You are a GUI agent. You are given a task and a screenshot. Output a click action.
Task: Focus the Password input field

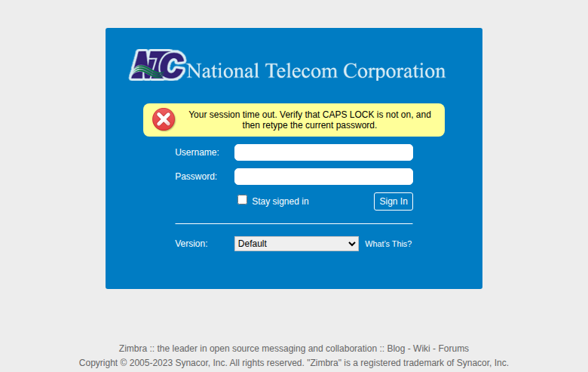click(323, 177)
